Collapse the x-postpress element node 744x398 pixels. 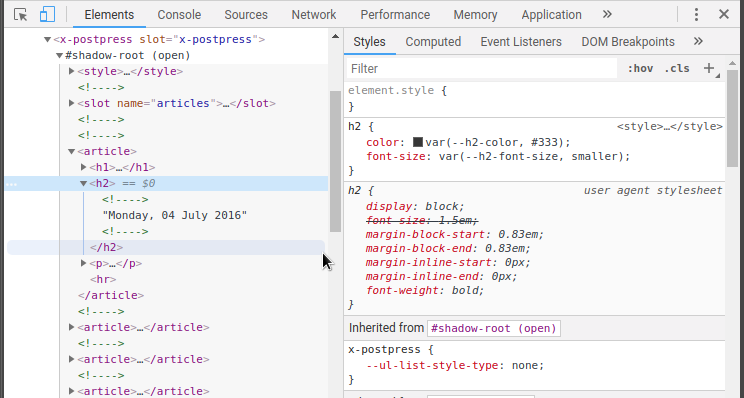[x=47, y=39]
